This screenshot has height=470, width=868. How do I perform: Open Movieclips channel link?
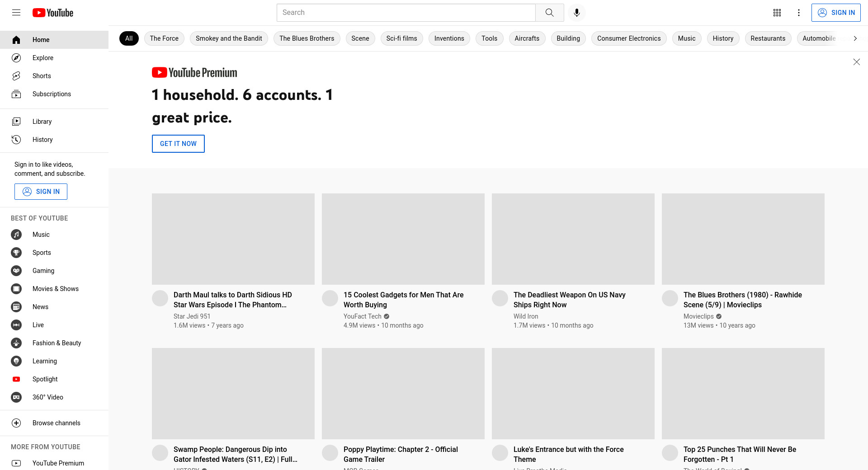[x=698, y=316]
